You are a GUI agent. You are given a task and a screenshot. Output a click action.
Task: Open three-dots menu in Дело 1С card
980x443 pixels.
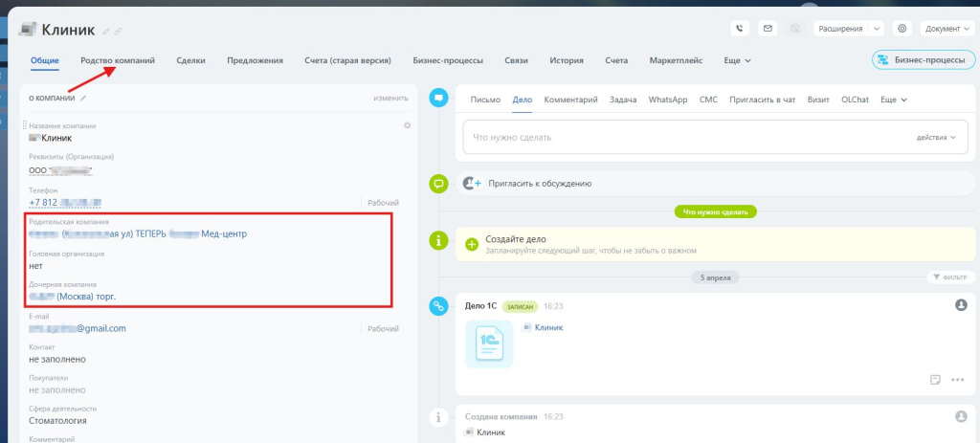tap(957, 379)
